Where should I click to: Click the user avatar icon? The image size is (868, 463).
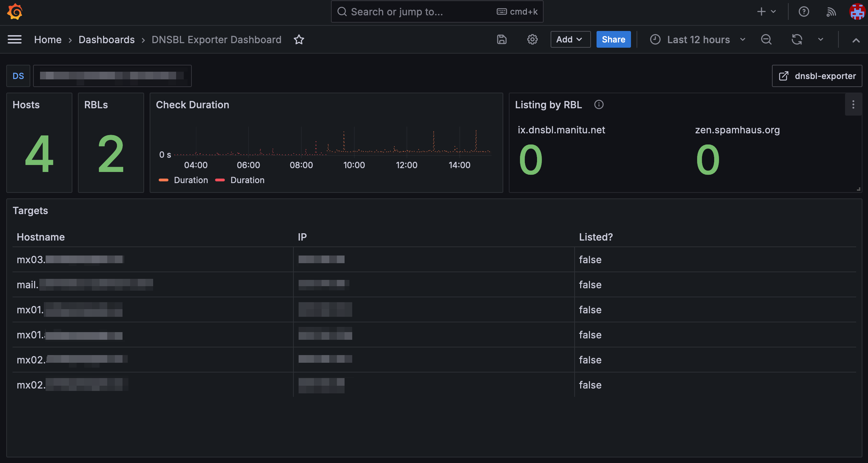tap(857, 12)
